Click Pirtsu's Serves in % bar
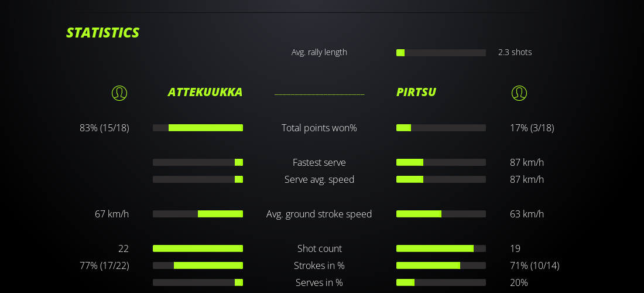The height and width of the screenshot is (293, 644). [441, 282]
